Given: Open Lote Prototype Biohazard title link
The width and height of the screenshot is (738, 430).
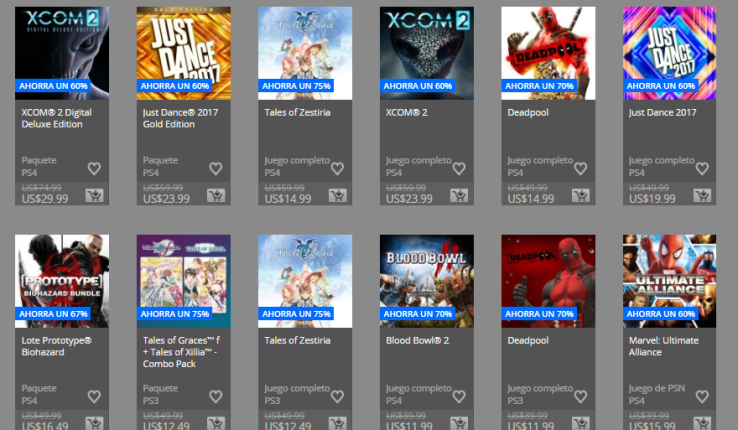Looking at the screenshot, I should pos(56,346).
